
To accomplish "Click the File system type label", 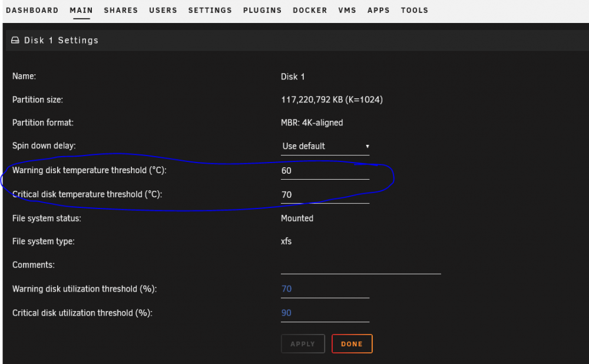I will 43,241.
